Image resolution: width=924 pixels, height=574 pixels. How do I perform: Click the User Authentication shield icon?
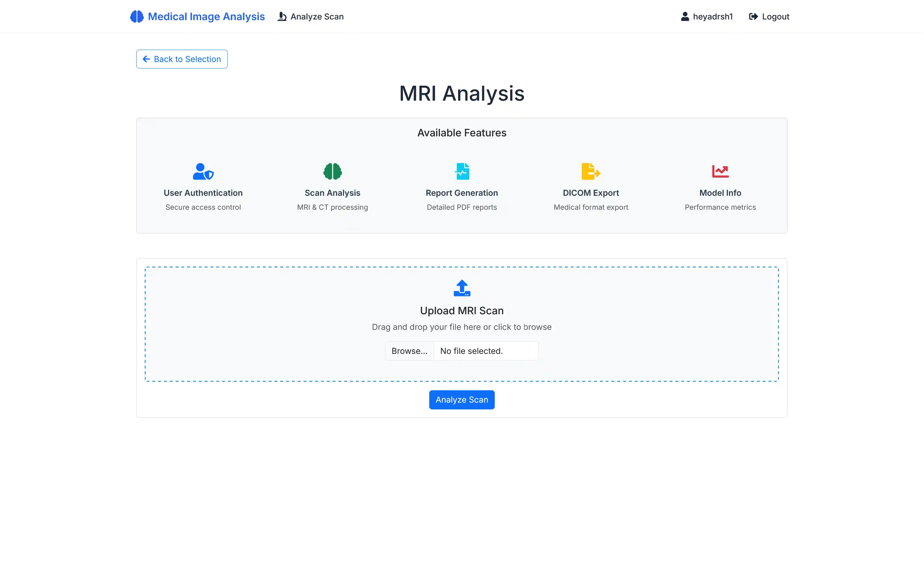[203, 172]
